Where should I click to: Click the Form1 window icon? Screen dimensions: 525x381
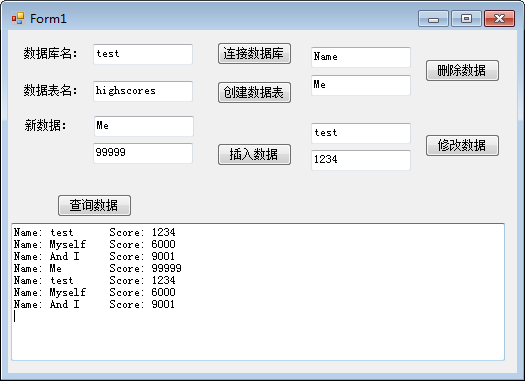[18, 18]
